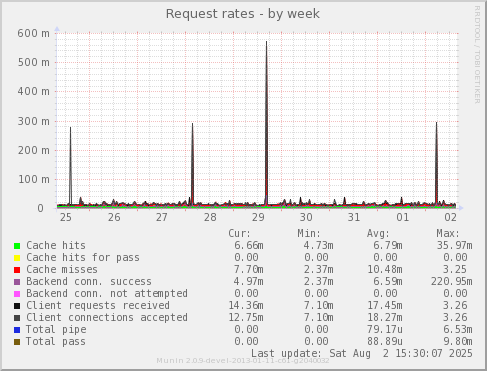Click the blue Total pipe legend swatch
Screen dimensions: 487x371
(17, 330)
